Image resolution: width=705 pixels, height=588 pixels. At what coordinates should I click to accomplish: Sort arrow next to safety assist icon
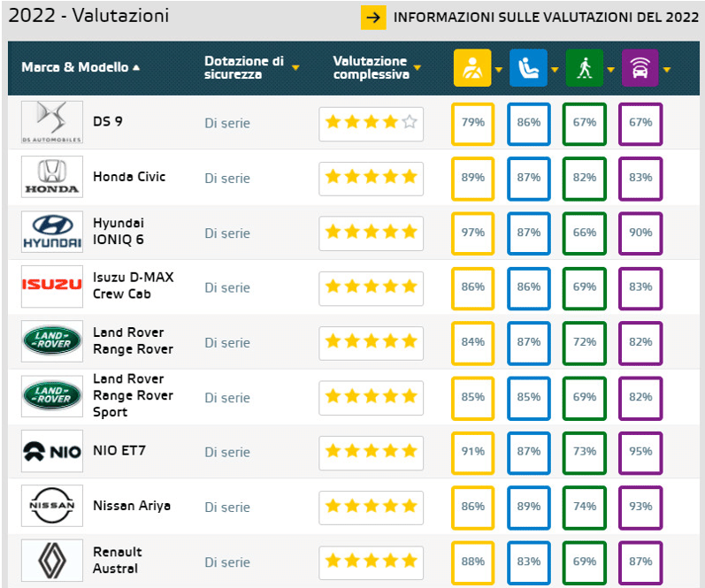coord(667,70)
